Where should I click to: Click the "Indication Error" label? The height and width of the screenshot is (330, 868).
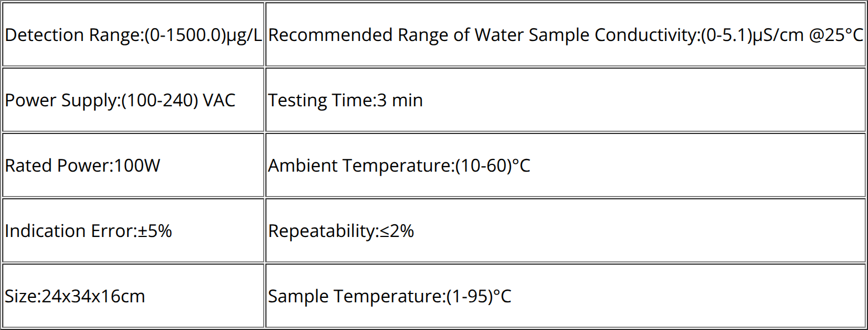(69, 231)
